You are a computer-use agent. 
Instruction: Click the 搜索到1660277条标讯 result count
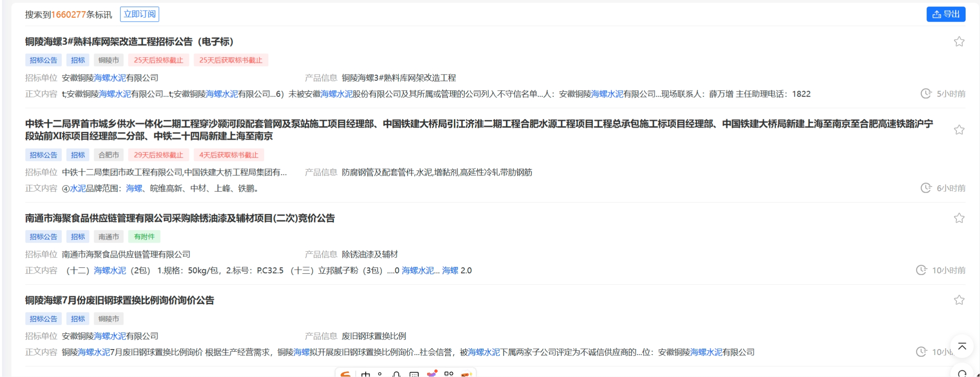[69, 15]
